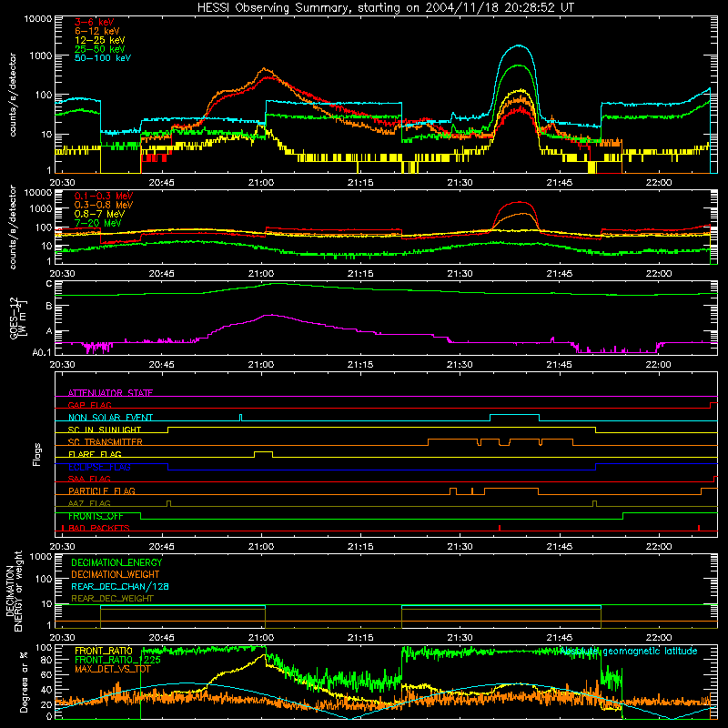Click the 'DECIMATION ENERGY or weight' axis label
The height and width of the screenshot is (728, 728).
click(14, 591)
